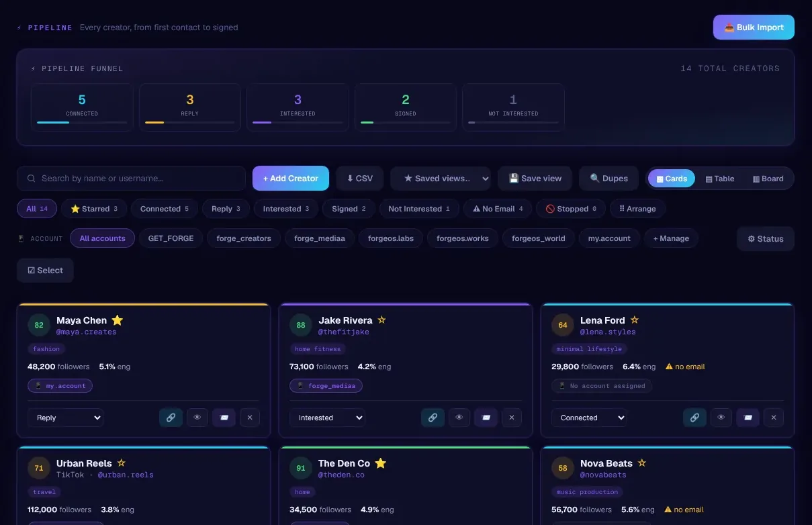Open Jake Rivera's Interested status dropdown
Viewport: 812px width, 525px height.
point(328,418)
